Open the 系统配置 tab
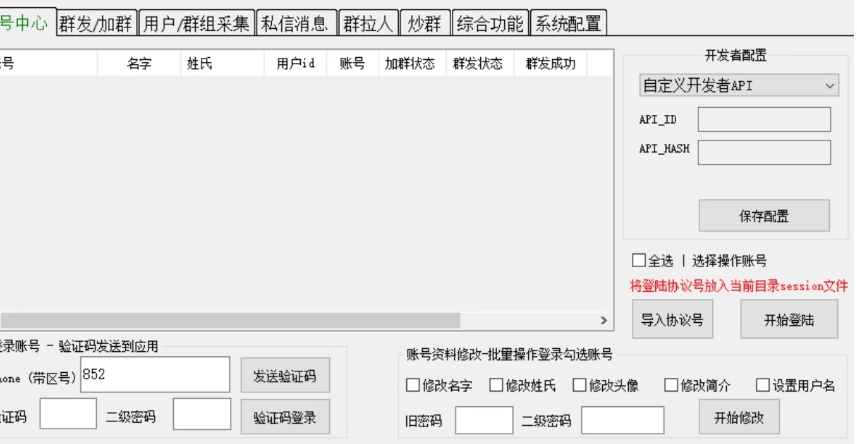Image resolution: width=857 pixels, height=444 pixels. tap(568, 24)
